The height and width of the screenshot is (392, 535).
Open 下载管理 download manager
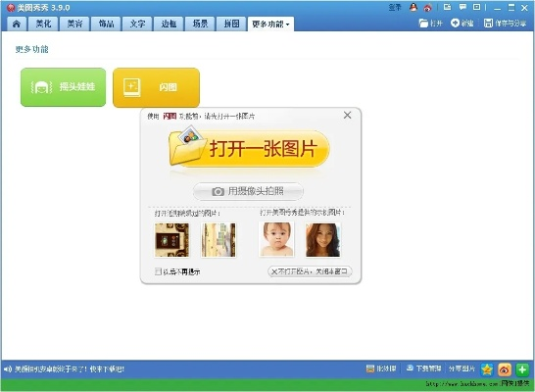tap(423, 368)
